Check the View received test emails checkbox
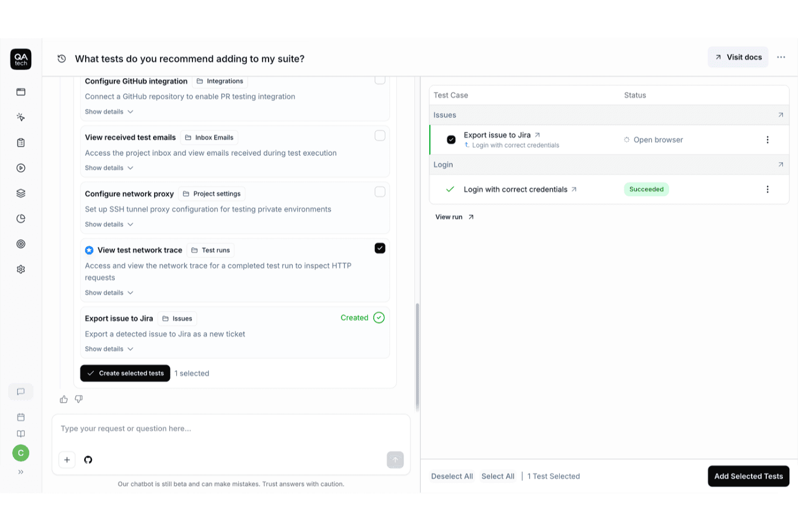This screenshot has height=532, width=798. pyautogui.click(x=380, y=136)
